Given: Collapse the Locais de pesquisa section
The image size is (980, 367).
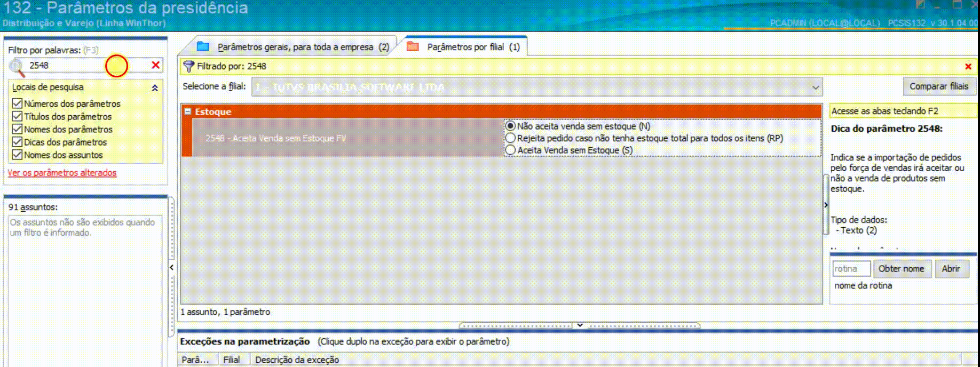Looking at the screenshot, I should pyautogui.click(x=155, y=88).
